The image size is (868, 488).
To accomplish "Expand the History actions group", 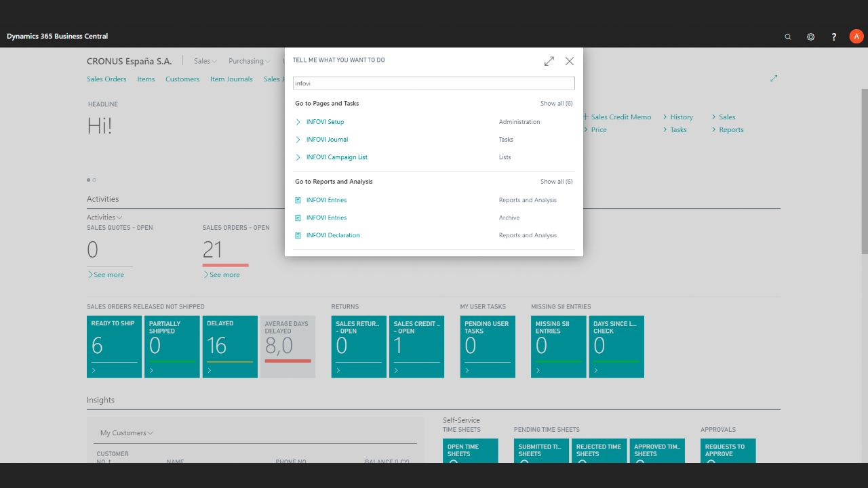I will click(678, 117).
